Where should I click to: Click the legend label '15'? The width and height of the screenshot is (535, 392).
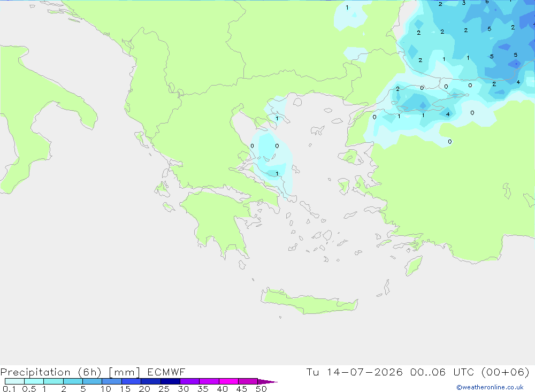125,389
